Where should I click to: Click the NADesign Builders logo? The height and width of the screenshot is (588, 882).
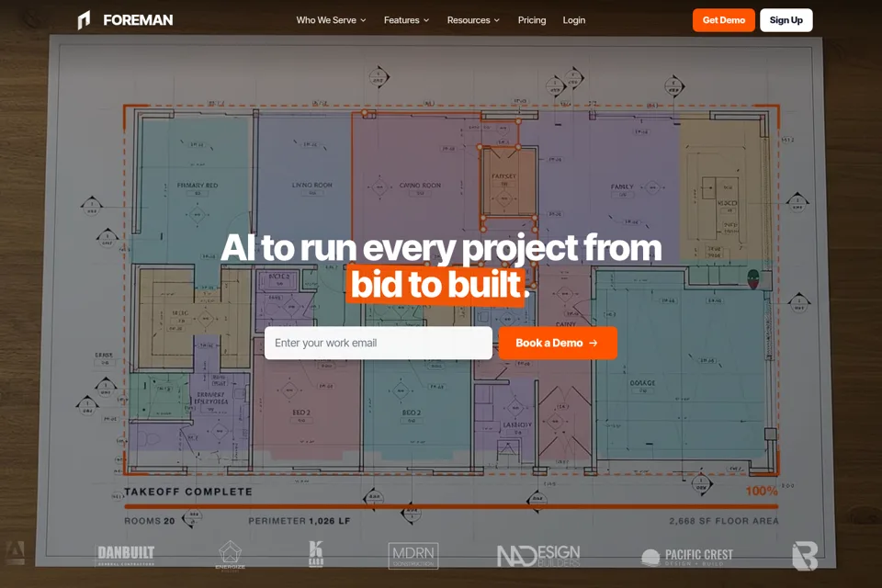538,555
